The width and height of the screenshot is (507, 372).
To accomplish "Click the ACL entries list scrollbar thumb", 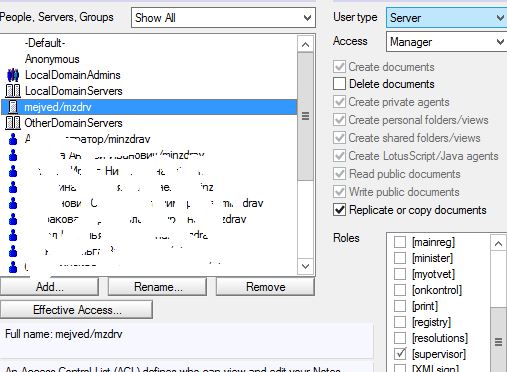I will coord(305,116).
